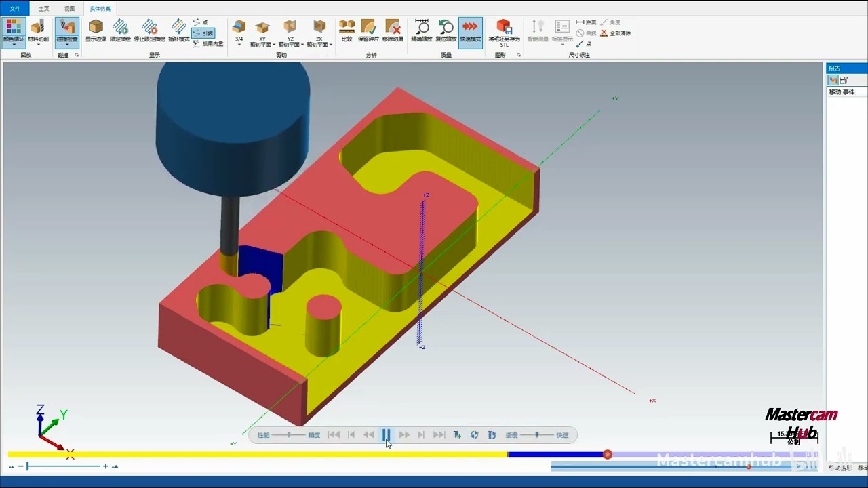
Task: Open 碰撞 group dialog launcher
Action: (77, 55)
